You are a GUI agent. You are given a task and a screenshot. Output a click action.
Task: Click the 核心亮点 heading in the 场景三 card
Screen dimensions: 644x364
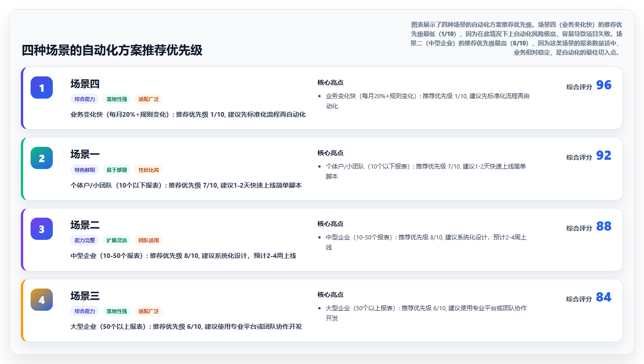click(330, 295)
